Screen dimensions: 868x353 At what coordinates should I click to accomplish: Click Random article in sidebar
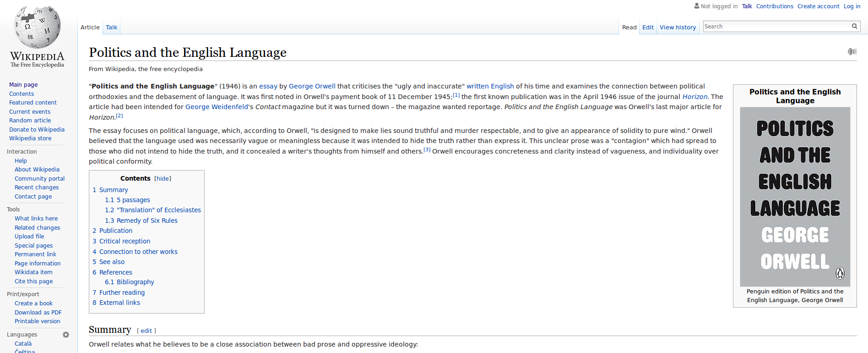point(30,121)
